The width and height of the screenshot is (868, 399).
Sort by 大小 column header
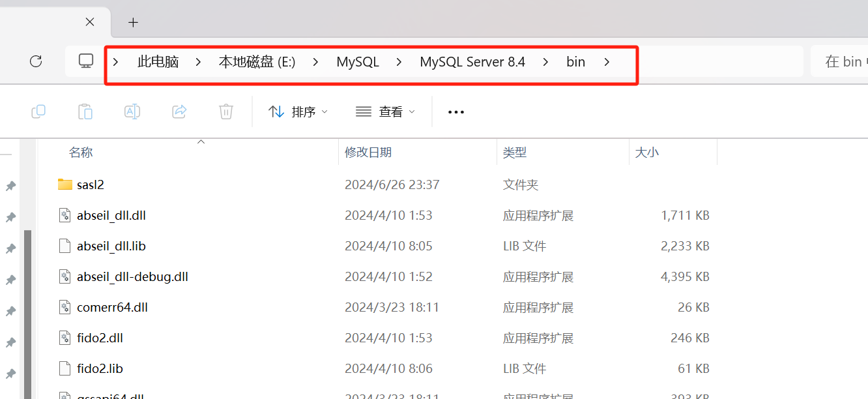click(647, 152)
